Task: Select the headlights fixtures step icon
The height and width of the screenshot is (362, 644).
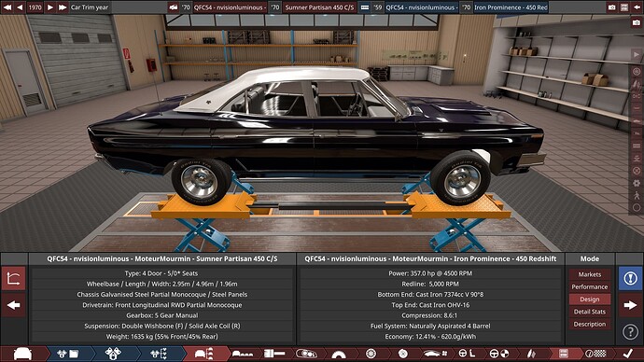Action: 306,354
